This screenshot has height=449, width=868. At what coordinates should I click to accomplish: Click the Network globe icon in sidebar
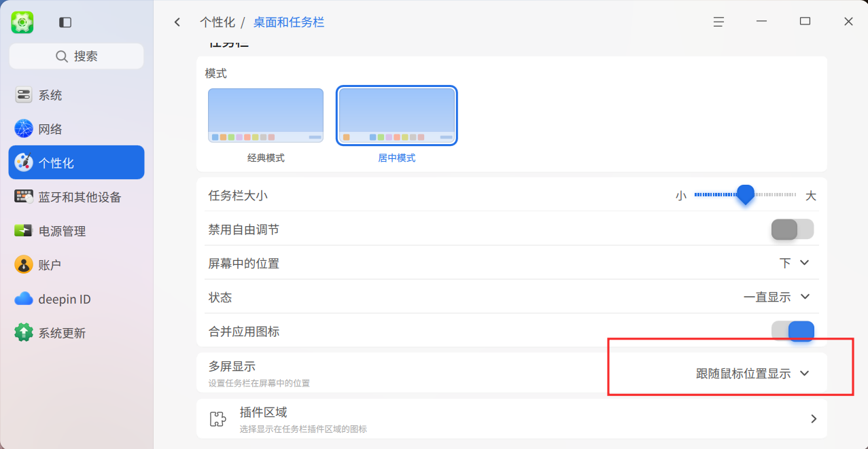(x=24, y=129)
